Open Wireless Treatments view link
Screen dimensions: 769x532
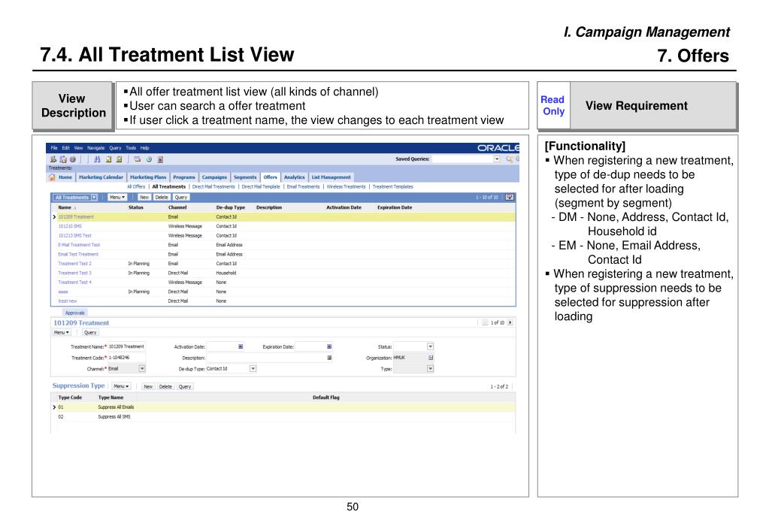[347, 187]
